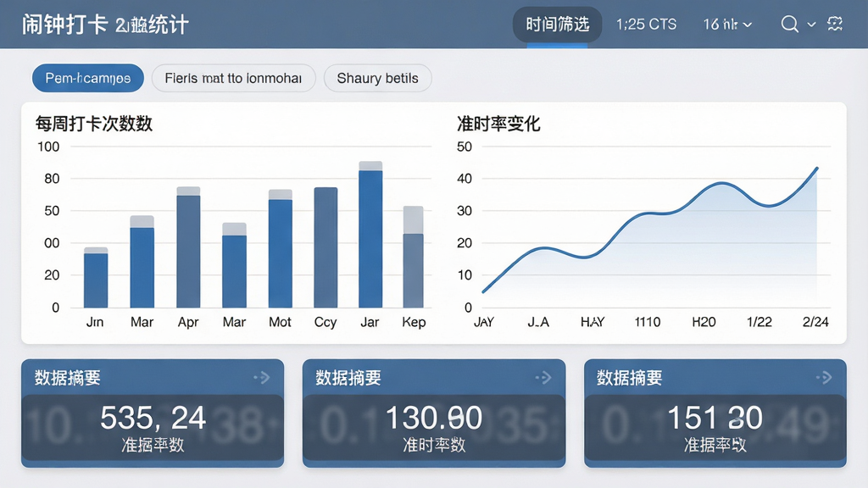Screen dimensions: 868x488
Task: Click the 1;25 CTS header item
Action: 646,25
